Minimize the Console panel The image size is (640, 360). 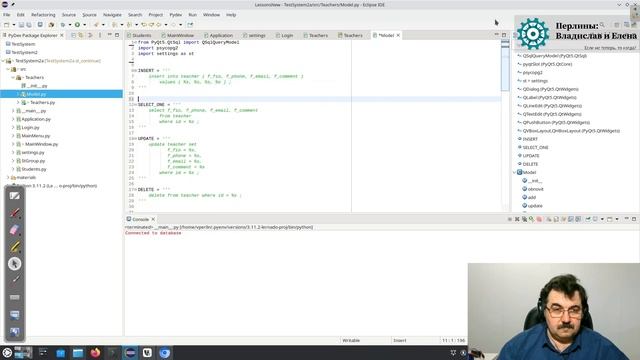627,219
